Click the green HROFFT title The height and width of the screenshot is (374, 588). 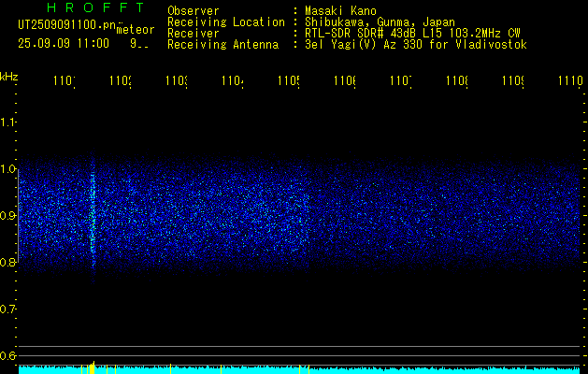click(95, 7)
